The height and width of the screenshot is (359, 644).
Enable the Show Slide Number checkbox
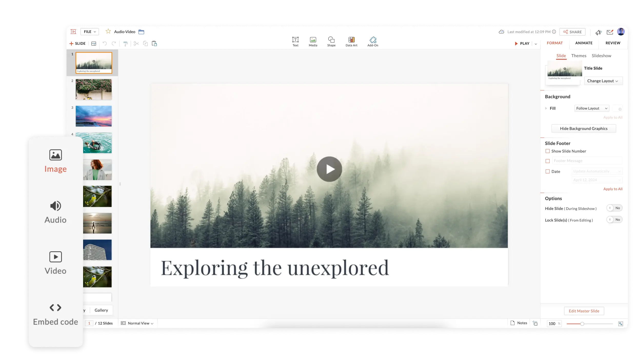click(548, 151)
